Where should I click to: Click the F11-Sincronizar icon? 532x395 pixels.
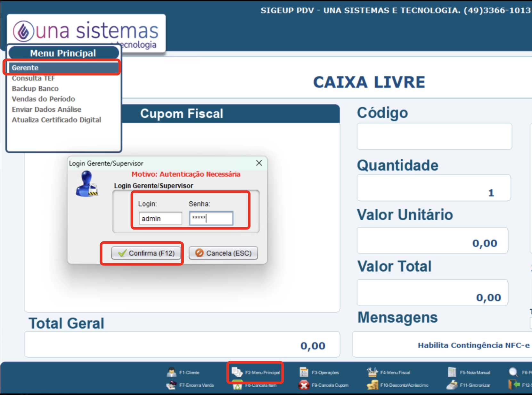[x=452, y=385]
